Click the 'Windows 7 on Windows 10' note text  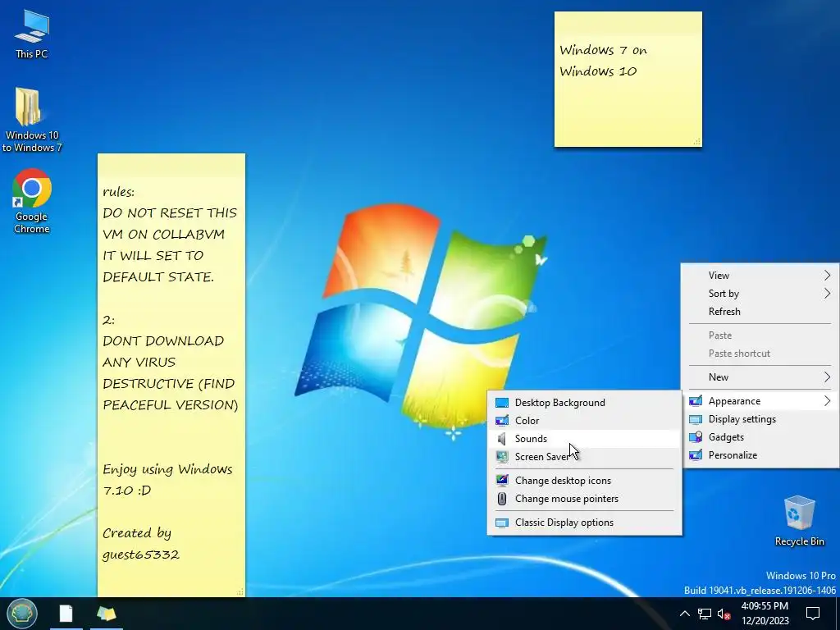point(603,61)
